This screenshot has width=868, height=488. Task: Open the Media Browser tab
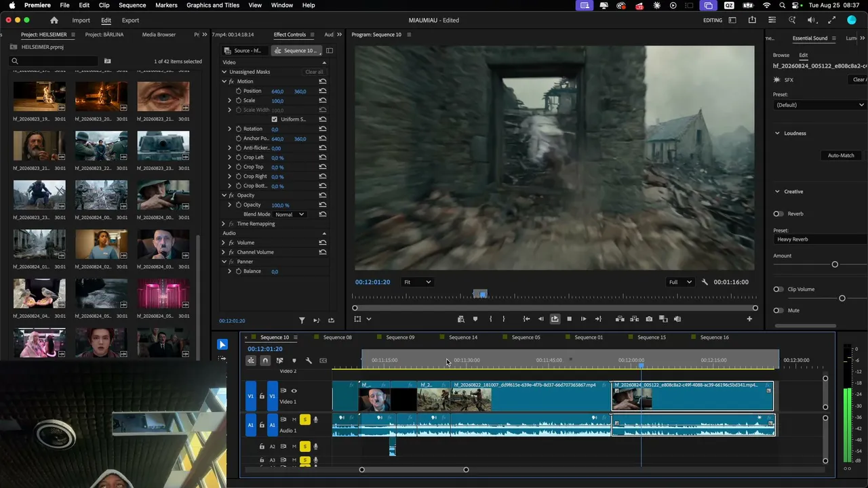click(x=159, y=35)
